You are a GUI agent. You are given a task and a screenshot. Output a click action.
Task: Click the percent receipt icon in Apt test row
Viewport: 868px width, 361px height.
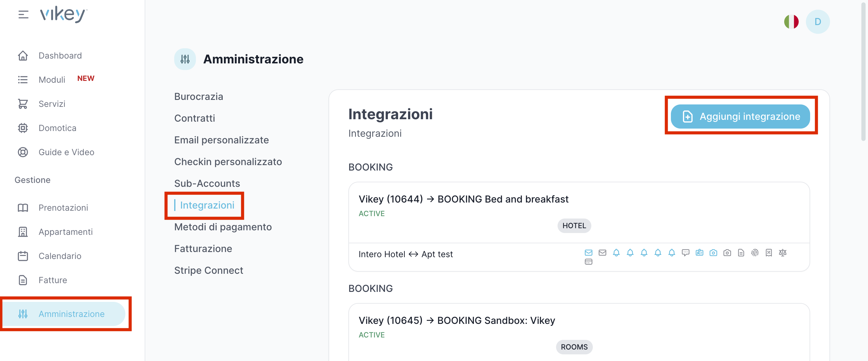tap(769, 253)
